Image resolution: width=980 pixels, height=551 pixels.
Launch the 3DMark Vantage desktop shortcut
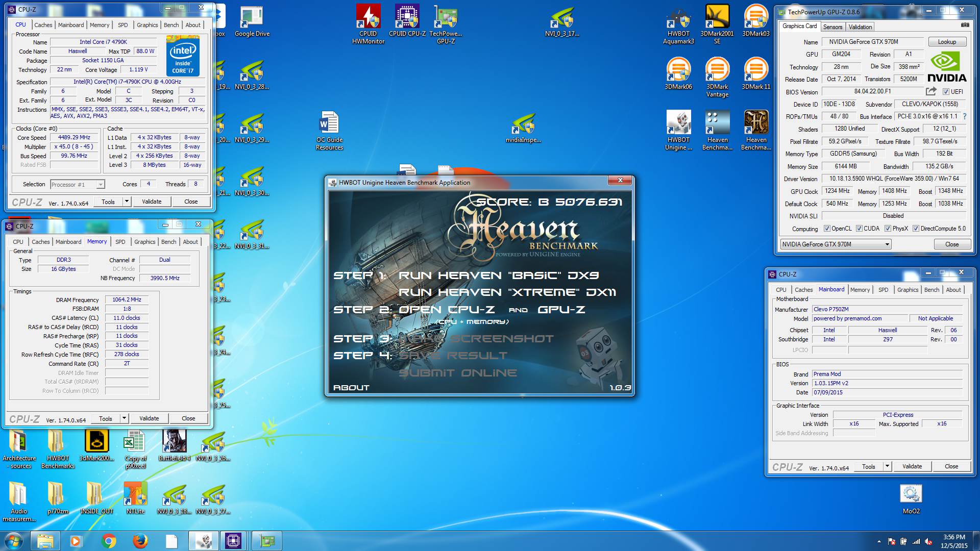point(717,78)
